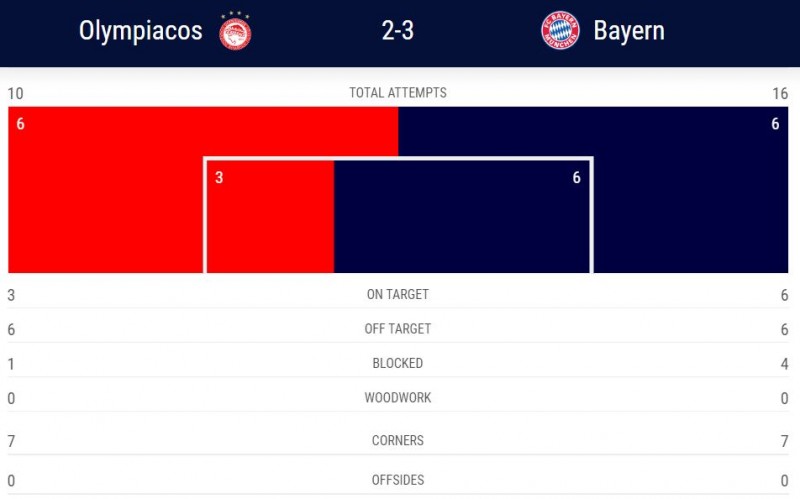Click the Bayern Munich club crest
The image size is (800, 499).
pyautogui.click(x=560, y=31)
